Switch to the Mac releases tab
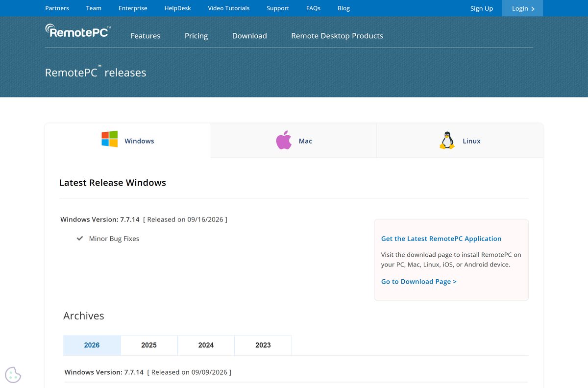This screenshot has height=388, width=588. pyautogui.click(x=294, y=141)
